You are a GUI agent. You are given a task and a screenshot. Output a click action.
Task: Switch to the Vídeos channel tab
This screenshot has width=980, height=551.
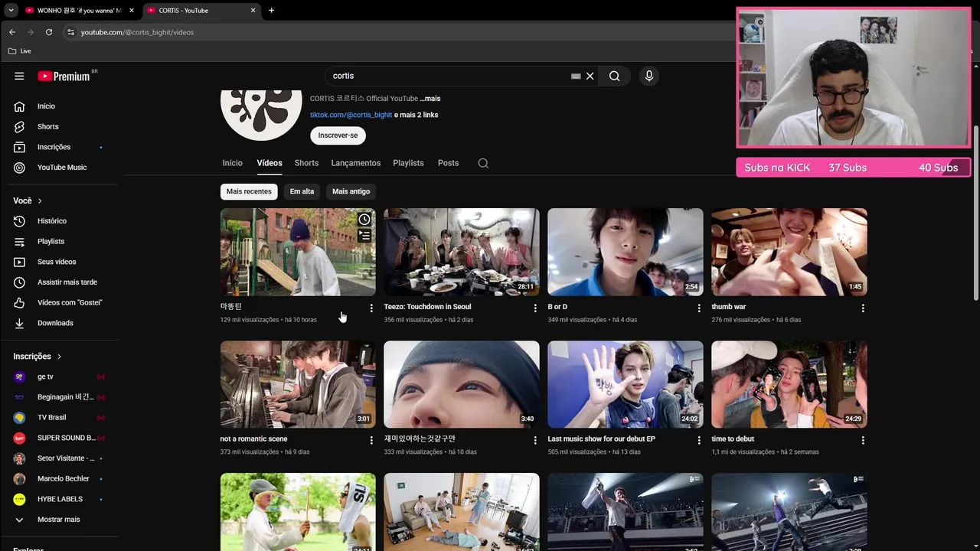click(269, 163)
